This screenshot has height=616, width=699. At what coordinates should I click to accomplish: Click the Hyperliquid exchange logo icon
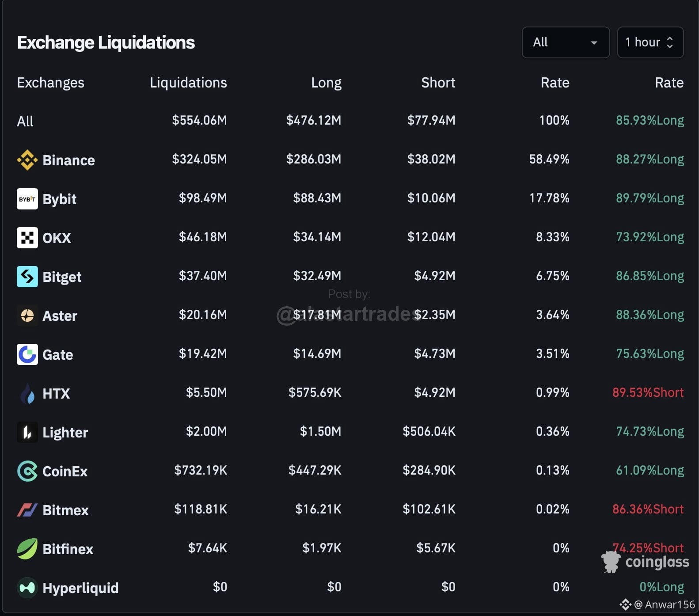pyautogui.click(x=27, y=588)
